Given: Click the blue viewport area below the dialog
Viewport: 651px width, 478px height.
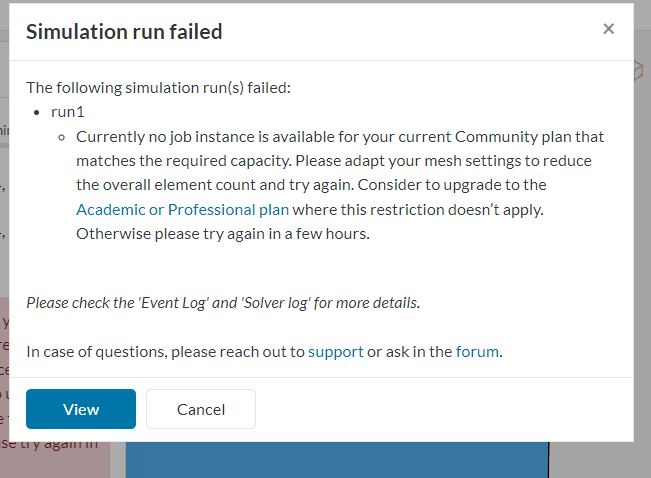Looking at the screenshot, I should click(x=340, y=459).
